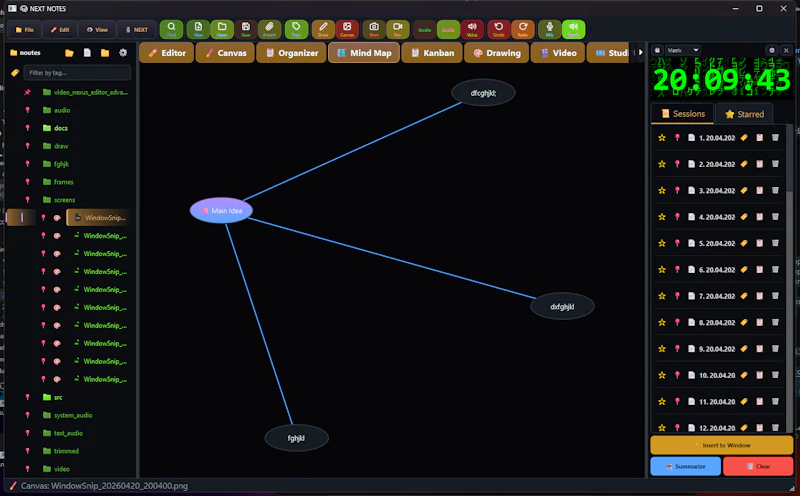
Task: Select the Draw pencil toolbar button
Action: point(323,29)
